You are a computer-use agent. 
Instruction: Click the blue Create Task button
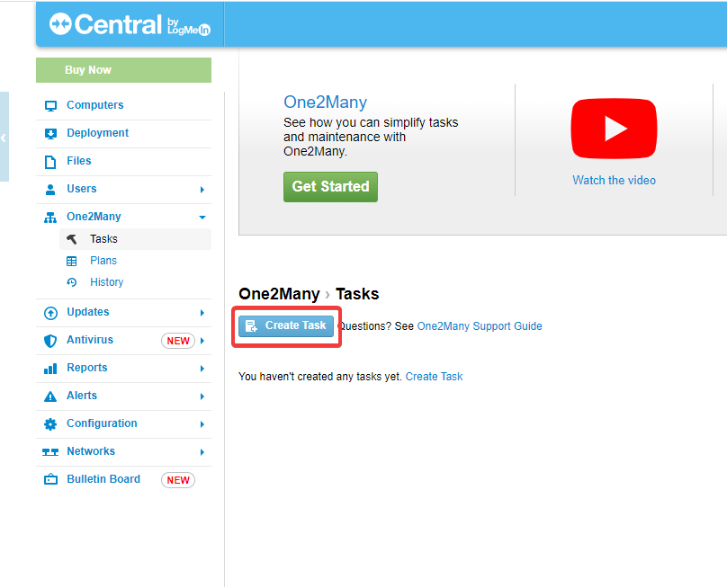(x=286, y=326)
